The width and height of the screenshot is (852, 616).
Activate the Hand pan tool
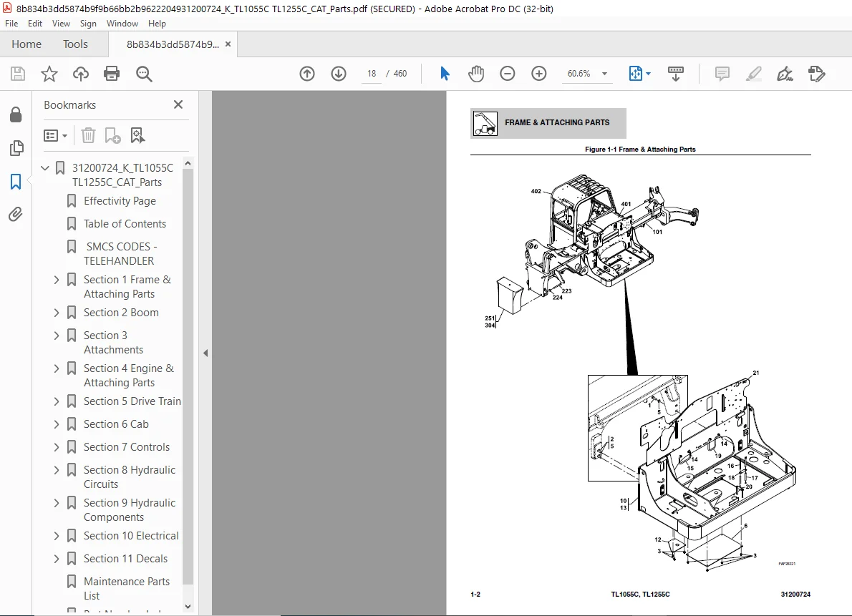476,73
